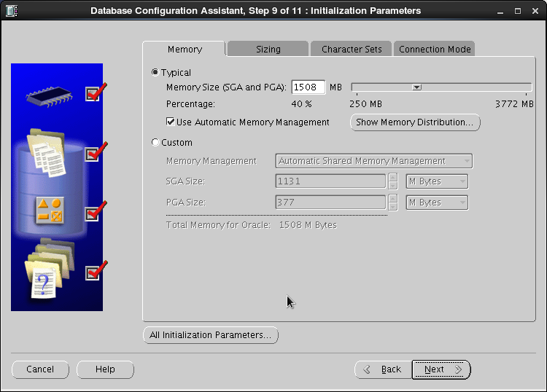Image resolution: width=547 pixels, height=392 pixels.
Task: Go Back to the previous step
Action: 384,369
